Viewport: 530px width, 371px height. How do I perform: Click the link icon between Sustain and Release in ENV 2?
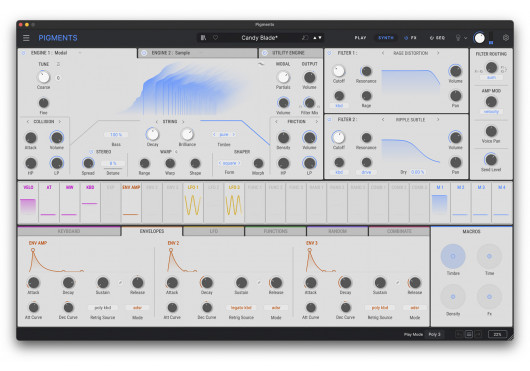tap(259, 282)
